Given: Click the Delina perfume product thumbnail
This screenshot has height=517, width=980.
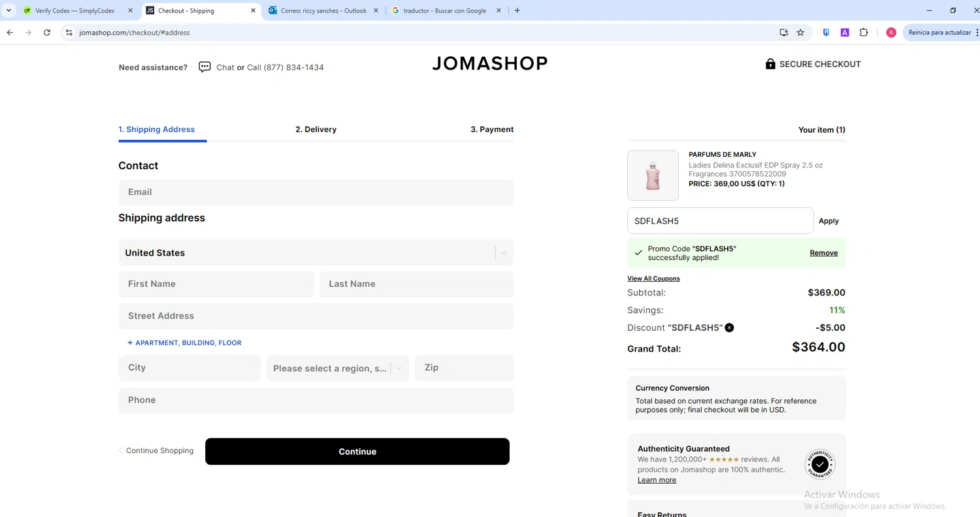Looking at the screenshot, I should (653, 175).
